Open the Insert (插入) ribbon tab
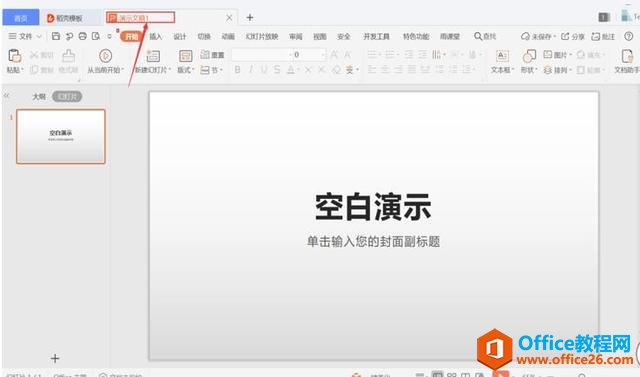The height and width of the screenshot is (377, 640). [156, 36]
